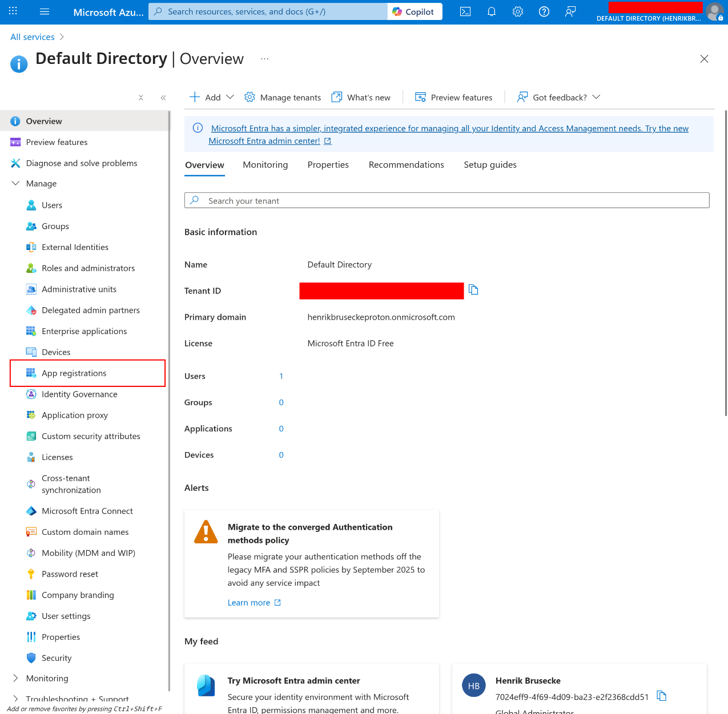The width and height of the screenshot is (728, 714).
Task: Open Copilot from the search bar
Action: point(415,11)
